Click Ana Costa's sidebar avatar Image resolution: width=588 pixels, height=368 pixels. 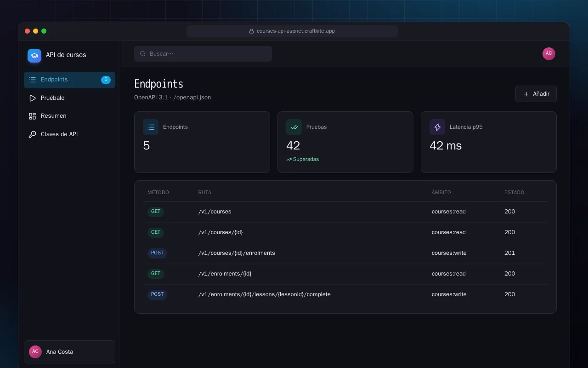point(35,352)
